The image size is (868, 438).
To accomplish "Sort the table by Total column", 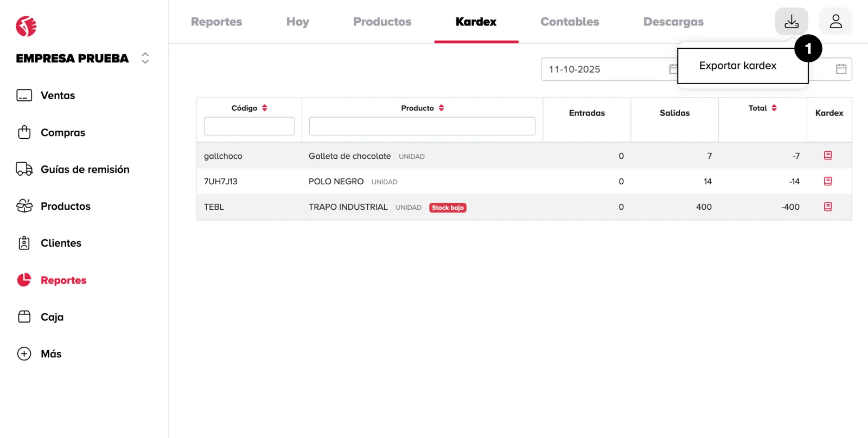I will 774,108.
